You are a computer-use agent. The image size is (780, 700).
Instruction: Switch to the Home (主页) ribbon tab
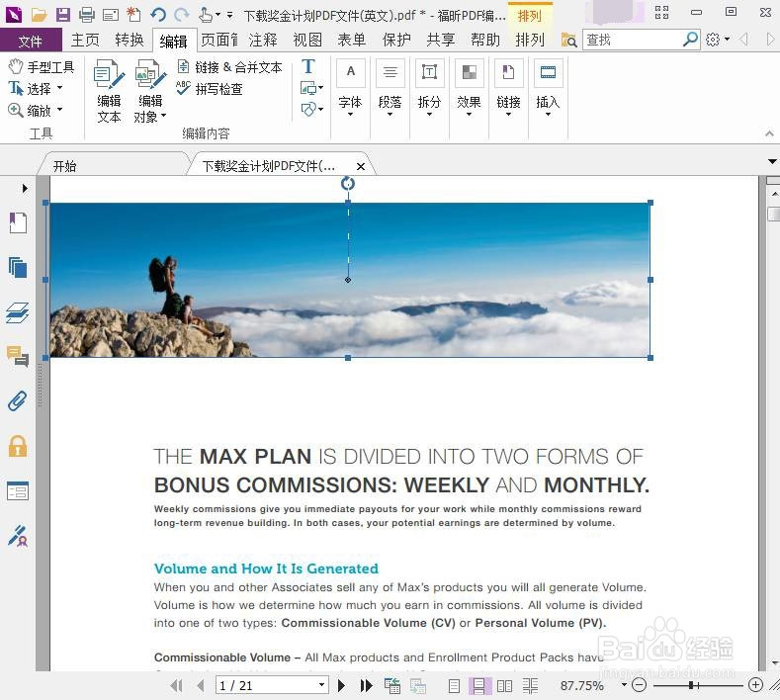(85, 40)
